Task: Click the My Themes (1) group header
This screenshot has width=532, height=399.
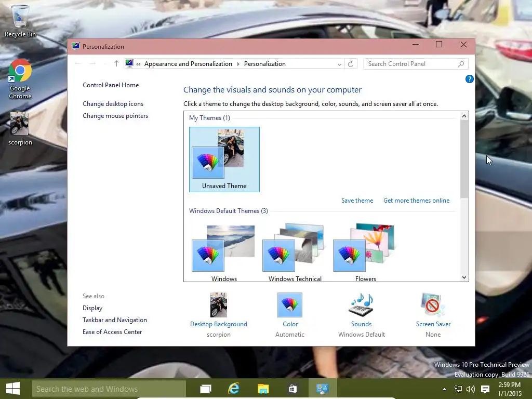Action: coord(209,118)
